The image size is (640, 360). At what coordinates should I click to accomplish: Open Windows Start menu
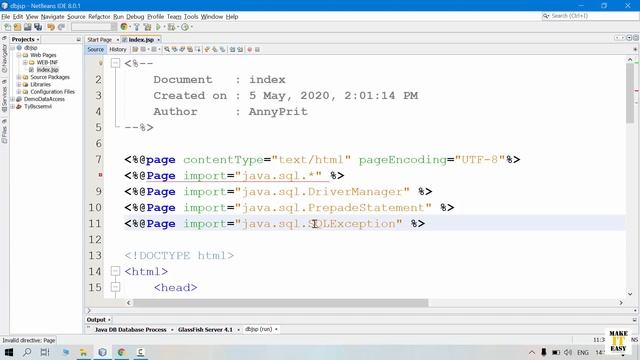9,352
